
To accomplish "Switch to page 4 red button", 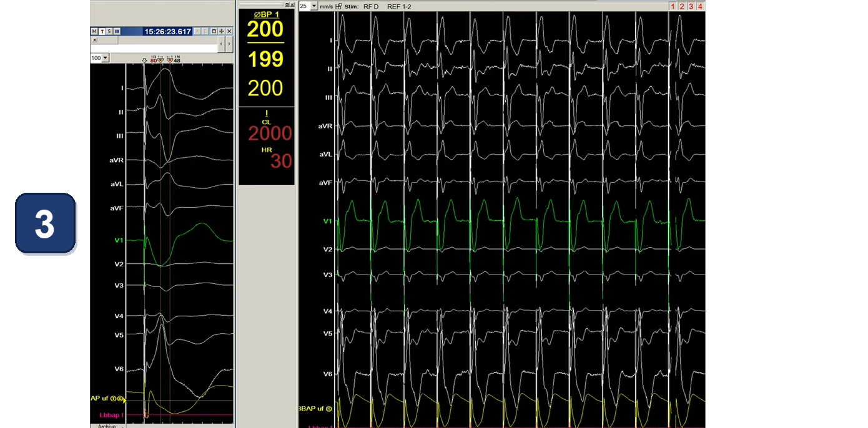I will (x=701, y=6).
